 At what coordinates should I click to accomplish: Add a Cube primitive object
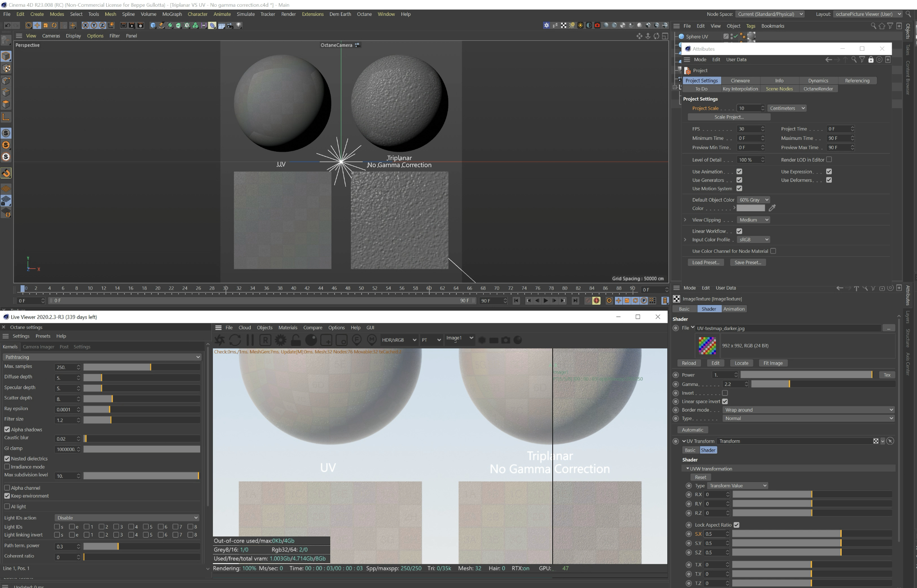(x=153, y=25)
